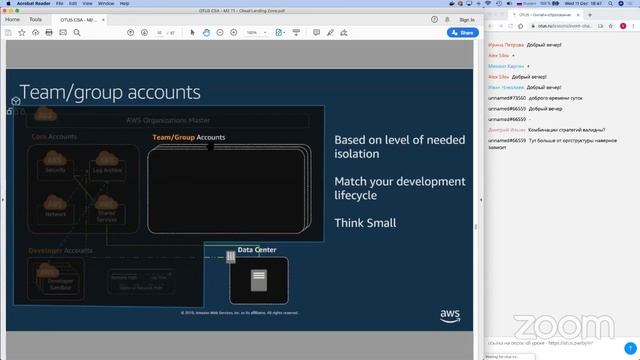
Task: Select the OTUS CSA document tab
Action: 78,20
